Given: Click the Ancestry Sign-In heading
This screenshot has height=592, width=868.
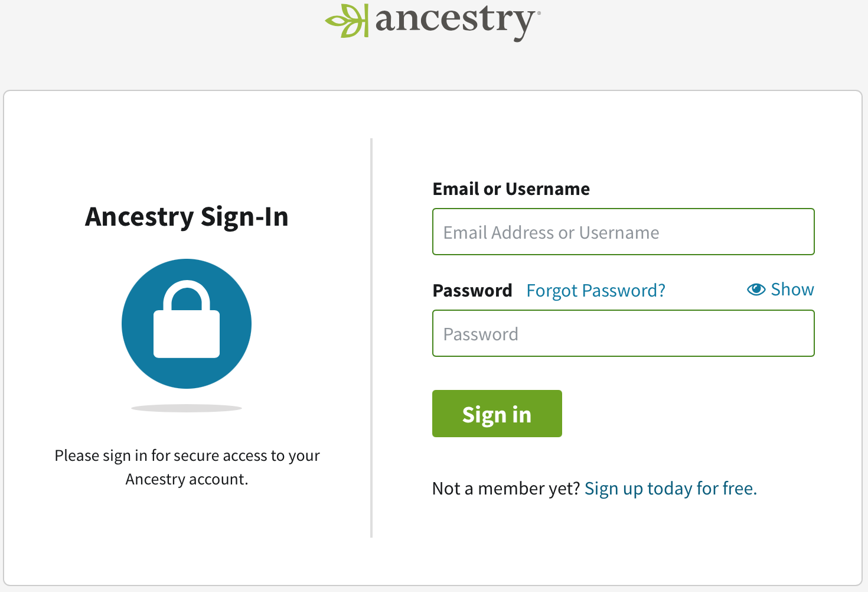Looking at the screenshot, I should click(187, 217).
